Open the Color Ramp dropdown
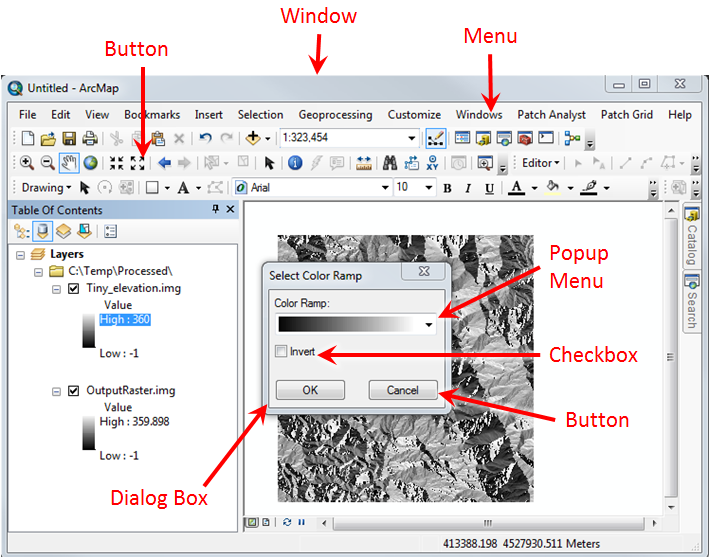This screenshot has height=557, width=710. coord(429,325)
